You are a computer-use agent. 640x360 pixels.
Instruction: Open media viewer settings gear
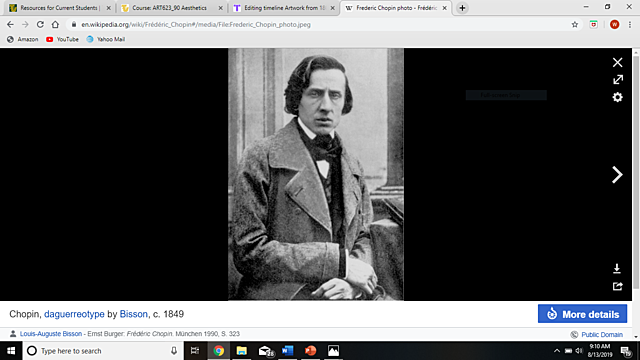click(618, 97)
